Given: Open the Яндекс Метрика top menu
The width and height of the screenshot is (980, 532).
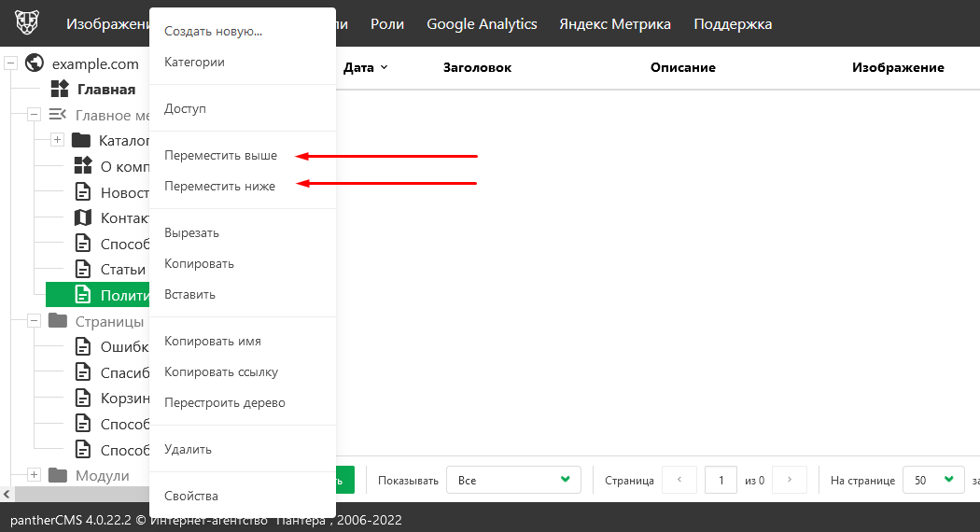Looking at the screenshot, I should 614,24.
